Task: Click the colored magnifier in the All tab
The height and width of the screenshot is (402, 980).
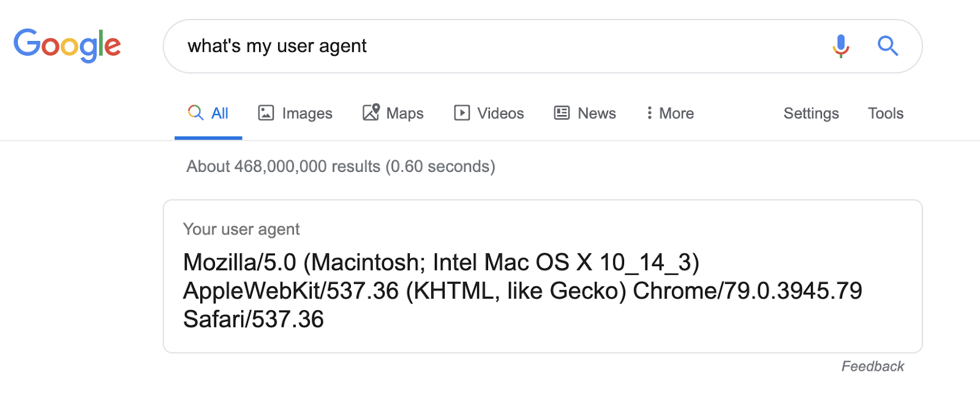Action: tap(195, 113)
